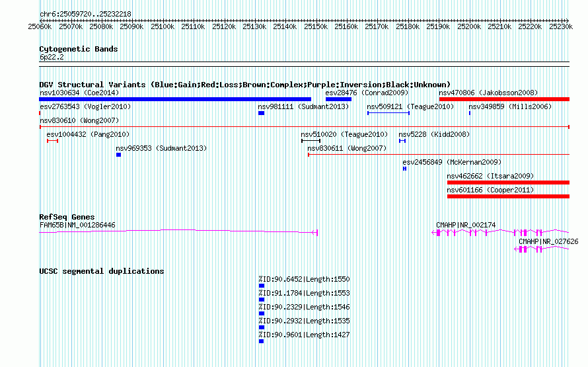This screenshot has width=588, height=367.
Task: Select the nsv510020 (Teague2010) black variant glyph
Action: [311, 141]
